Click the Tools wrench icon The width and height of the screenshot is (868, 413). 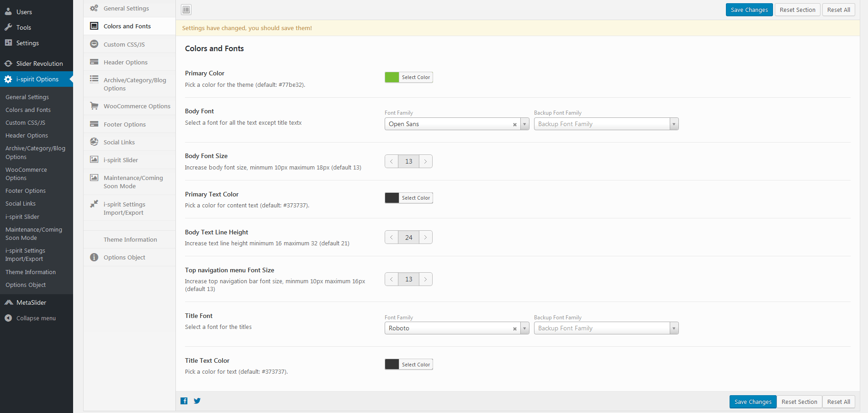[x=8, y=27]
